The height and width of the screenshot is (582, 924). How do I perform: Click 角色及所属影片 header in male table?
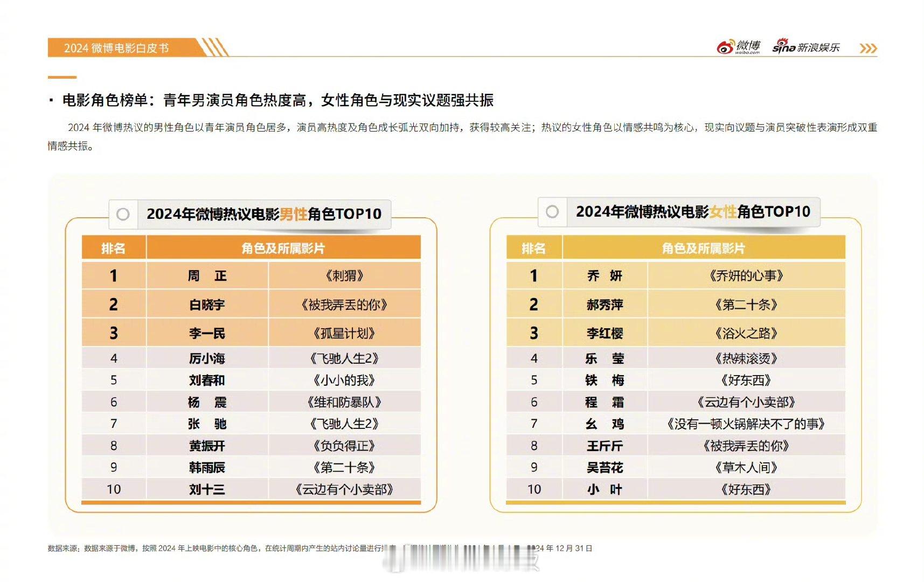pyautogui.click(x=283, y=248)
